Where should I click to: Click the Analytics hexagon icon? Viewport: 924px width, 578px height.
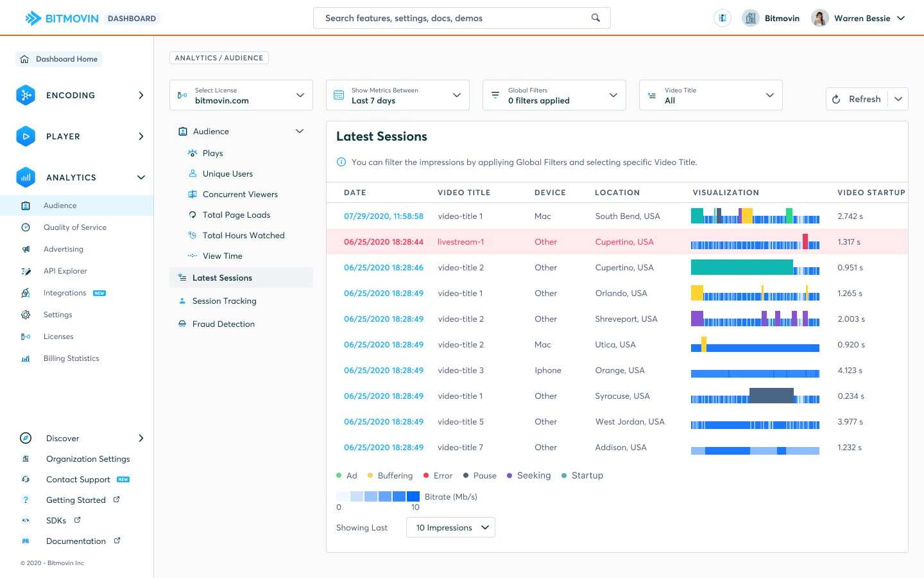click(x=26, y=177)
